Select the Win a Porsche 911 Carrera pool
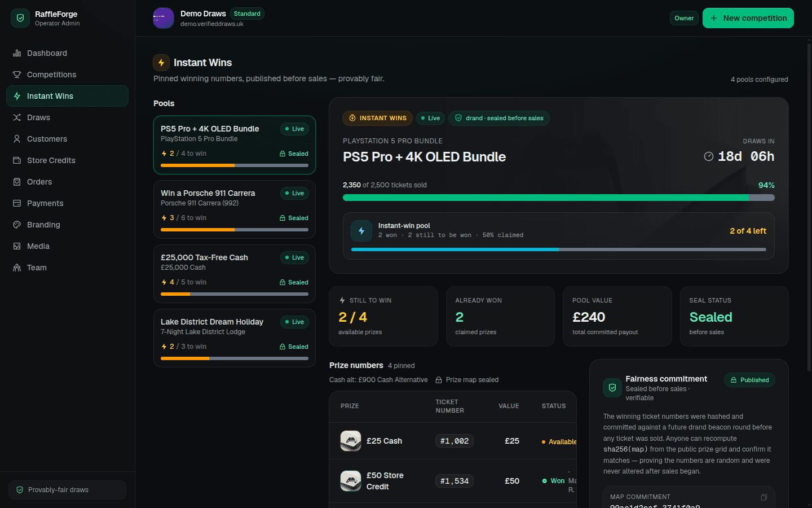Screen dimensions: 812x508 (x=235, y=209)
